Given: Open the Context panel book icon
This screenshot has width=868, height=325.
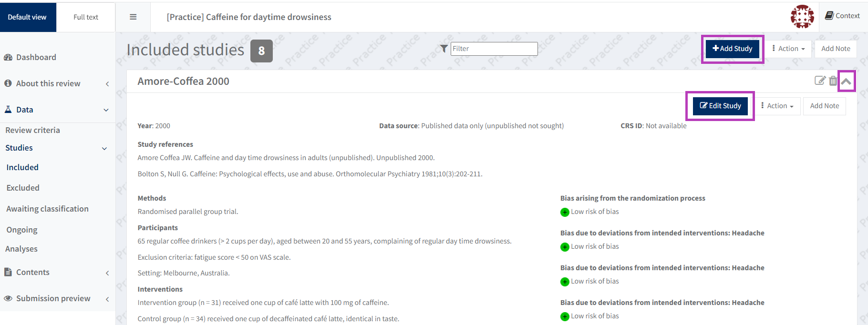Looking at the screenshot, I should 829,16.
